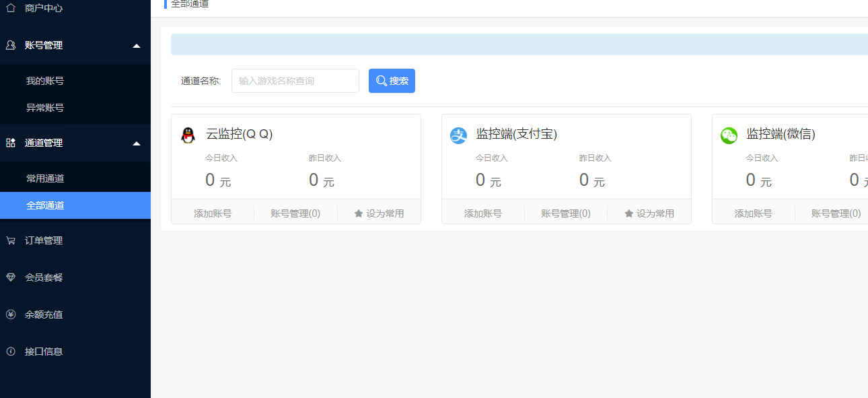This screenshot has height=398, width=868.
Task: Click the 云监控(Q Q) card title
Action: 240,134
